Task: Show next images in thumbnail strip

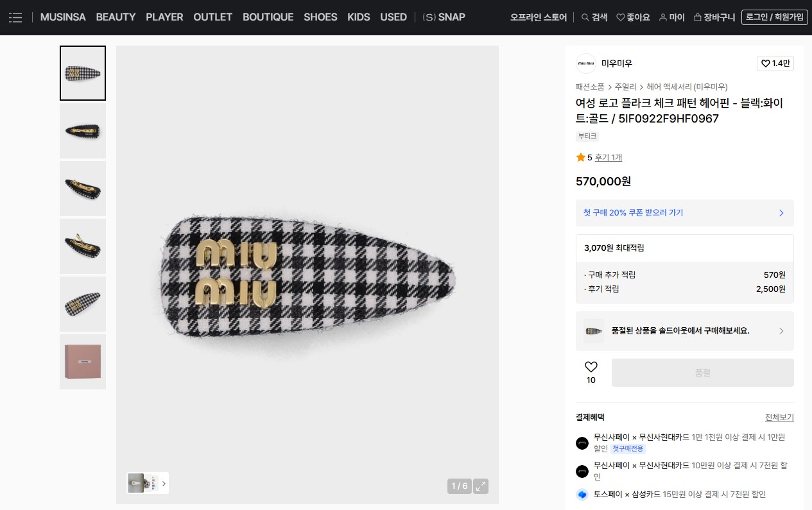Action: click(163, 484)
